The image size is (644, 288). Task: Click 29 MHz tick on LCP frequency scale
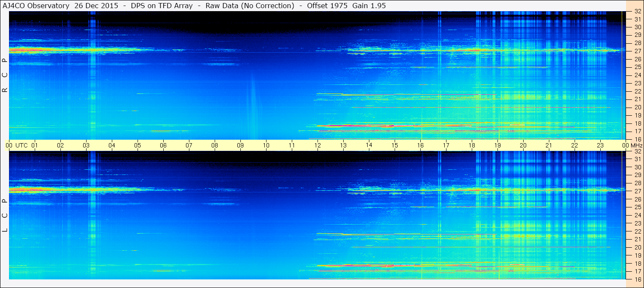pos(637,175)
